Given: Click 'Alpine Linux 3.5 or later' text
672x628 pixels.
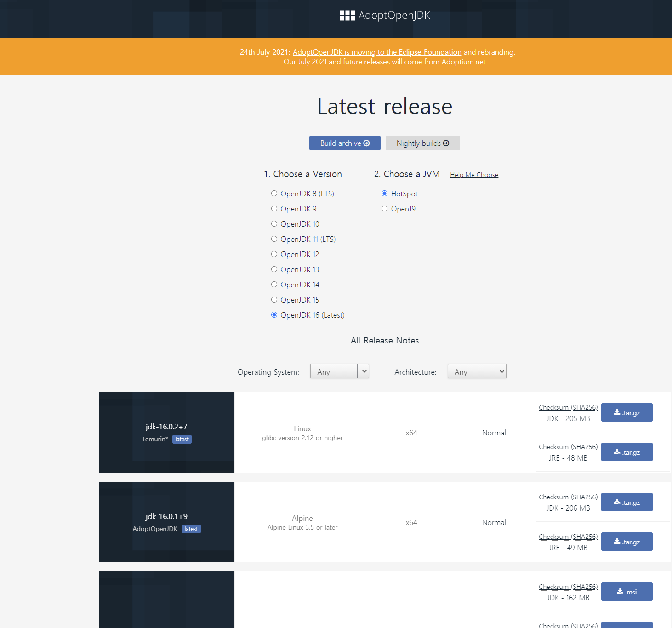Looking at the screenshot, I should [302, 527].
